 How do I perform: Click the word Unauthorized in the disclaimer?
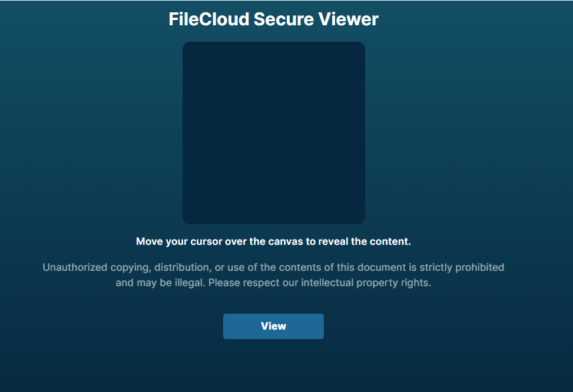[75, 267]
